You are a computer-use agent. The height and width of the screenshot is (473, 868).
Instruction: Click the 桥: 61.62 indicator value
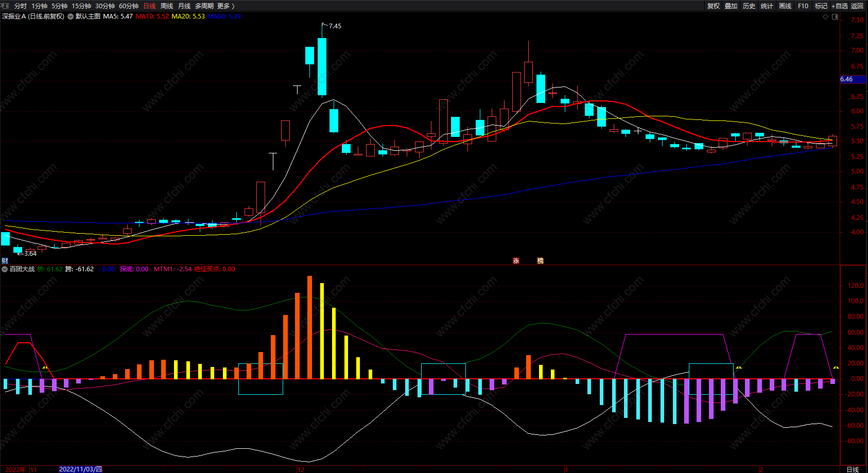tap(50, 269)
